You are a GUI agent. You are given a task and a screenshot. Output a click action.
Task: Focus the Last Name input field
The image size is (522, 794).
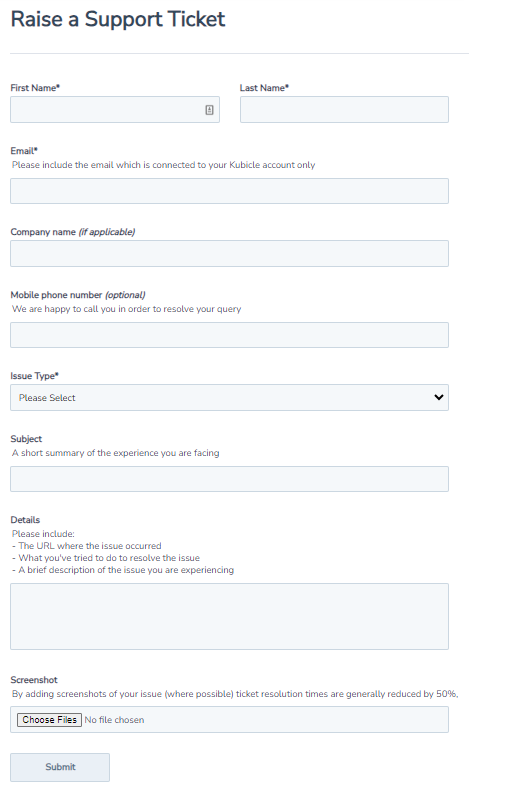pyautogui.click(x=344, y=109)
